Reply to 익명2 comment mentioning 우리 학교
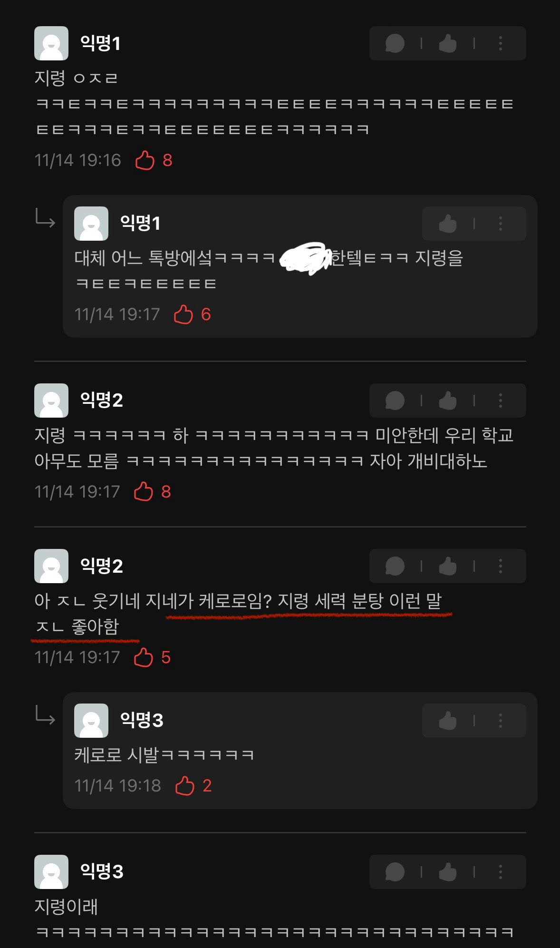Image resolution: width=560 pixels, height=948 pixels. click(x=395, y=401)
